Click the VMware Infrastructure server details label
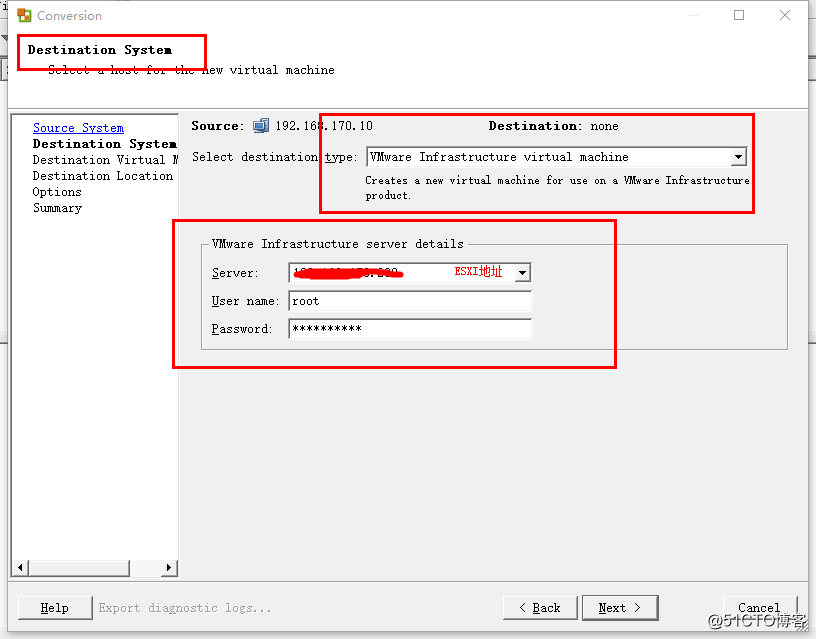This screenshot has height=639, width=816. 338,244
